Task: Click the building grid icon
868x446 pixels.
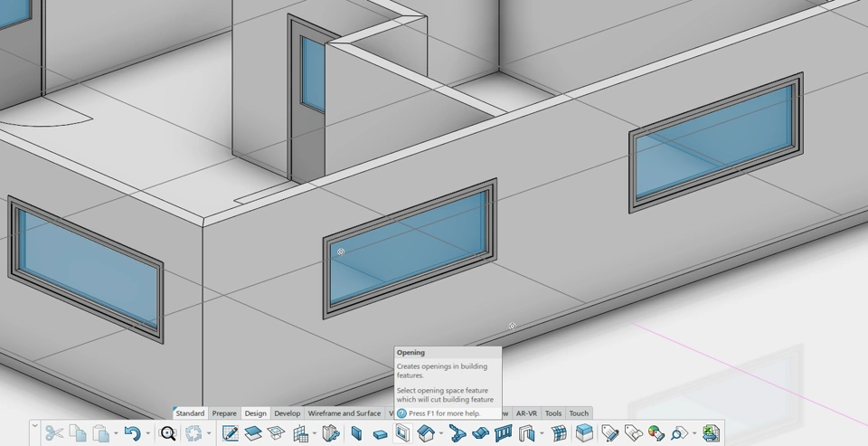Action: coord(300,432)
